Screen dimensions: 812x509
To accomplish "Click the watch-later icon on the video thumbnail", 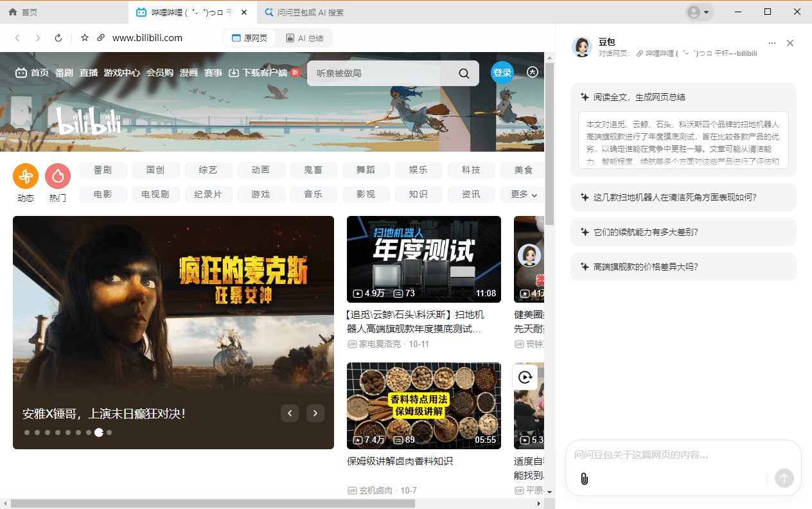I will click(x=526, y=377).
